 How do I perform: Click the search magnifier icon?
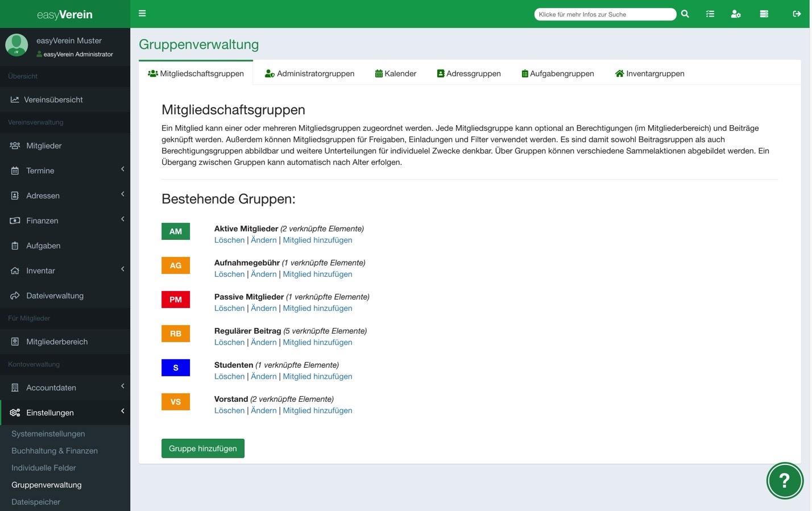coord(685,14)
